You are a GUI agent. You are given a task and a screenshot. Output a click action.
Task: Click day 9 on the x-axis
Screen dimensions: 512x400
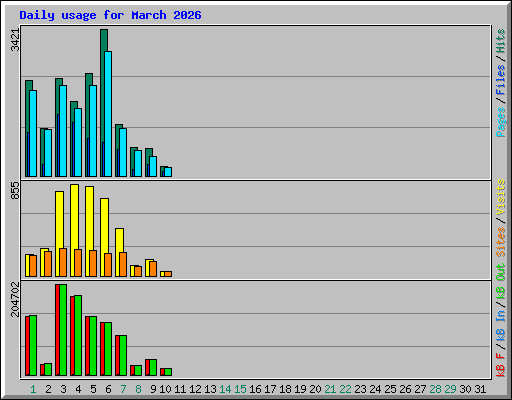click(153, 389)
